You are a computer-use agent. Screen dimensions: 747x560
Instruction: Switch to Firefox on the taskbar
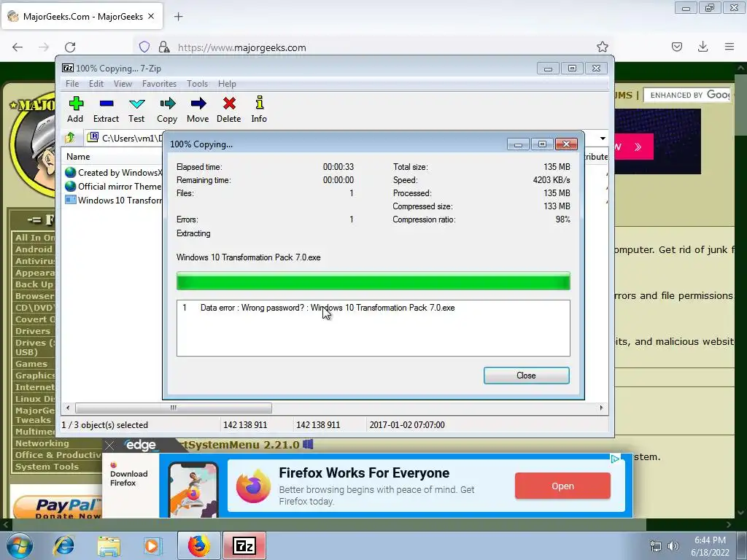tap(198, 545)
